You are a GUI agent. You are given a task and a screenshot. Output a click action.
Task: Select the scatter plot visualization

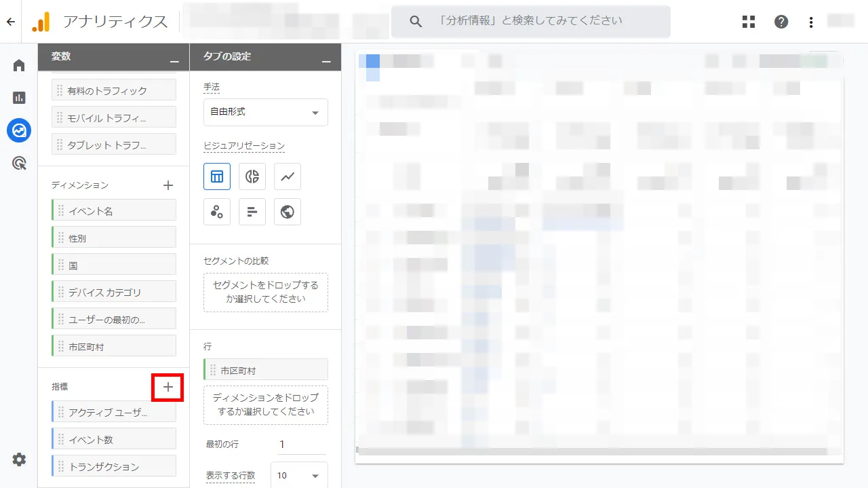click(x=217, y=212)
